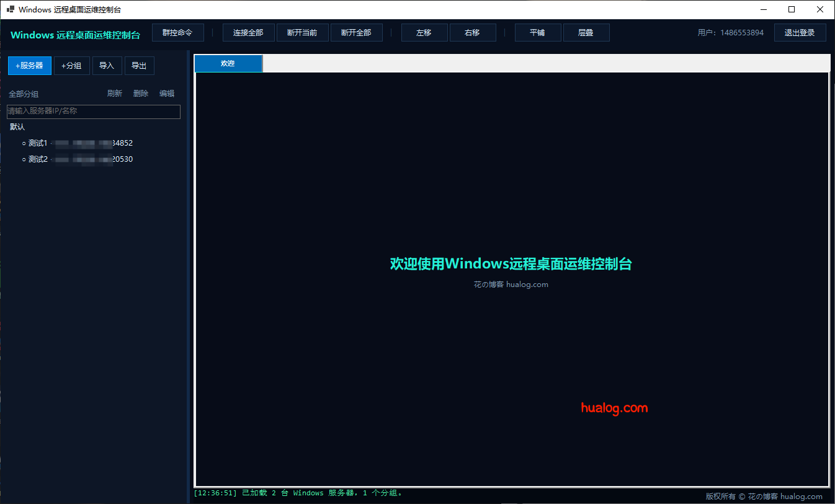Cascade windows using 层叠 button

[586, 33]
